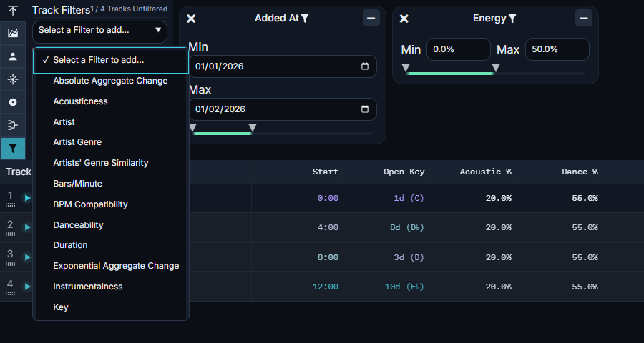Image resolution: width=644 pixels, height=343 pixels.
Task: Click the 12:00 start time cell
Action: pyautogui.click(x=326, y=287)
